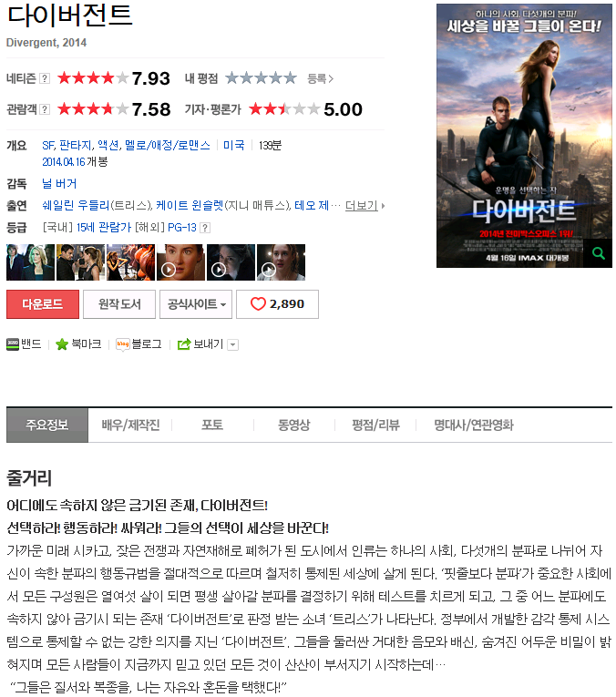The width and height of the screenshot is (616, 697).
Task: Expand the official site (공식사이트) dropdown
Action: (196, 304)
